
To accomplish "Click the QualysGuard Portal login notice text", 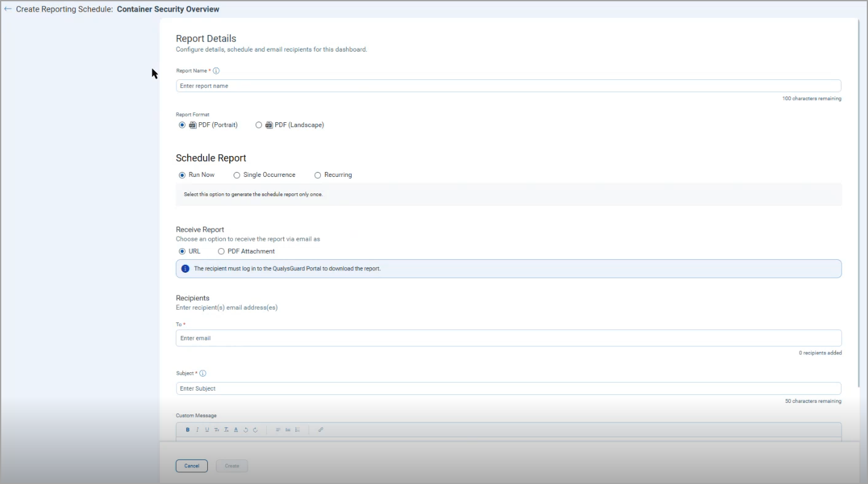I will (x=287, y=268).
